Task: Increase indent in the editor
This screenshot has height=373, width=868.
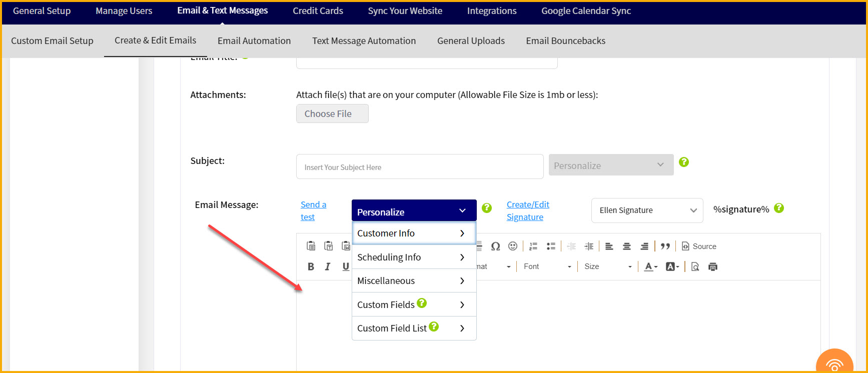Action: coord(589,246)
